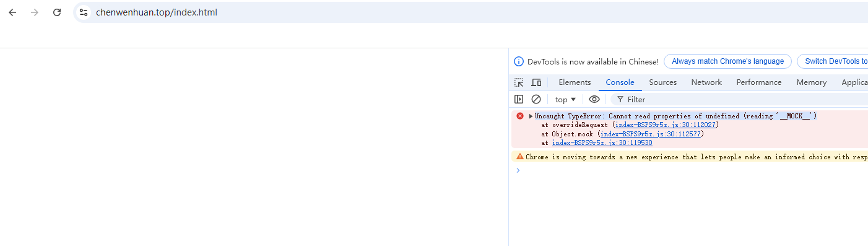Viewport: 868px width, 246px height.
Task: Switch to the Performance tab
Action: click(x=759, y=82)
